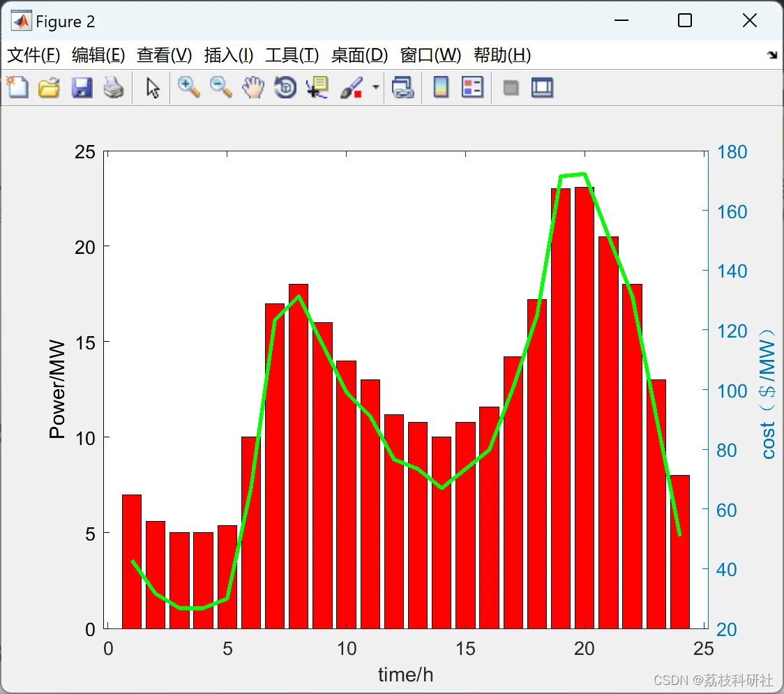Click the right axis tick label 40

[727, 570]
